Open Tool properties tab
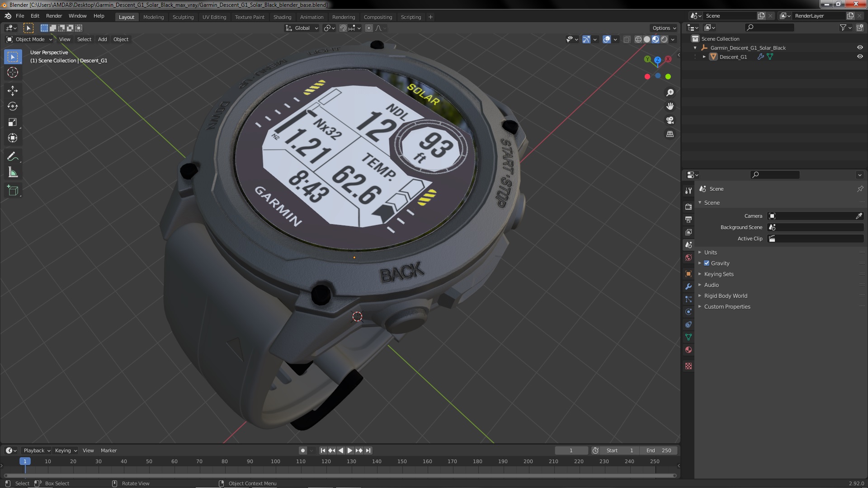 [x=689, y=190]
